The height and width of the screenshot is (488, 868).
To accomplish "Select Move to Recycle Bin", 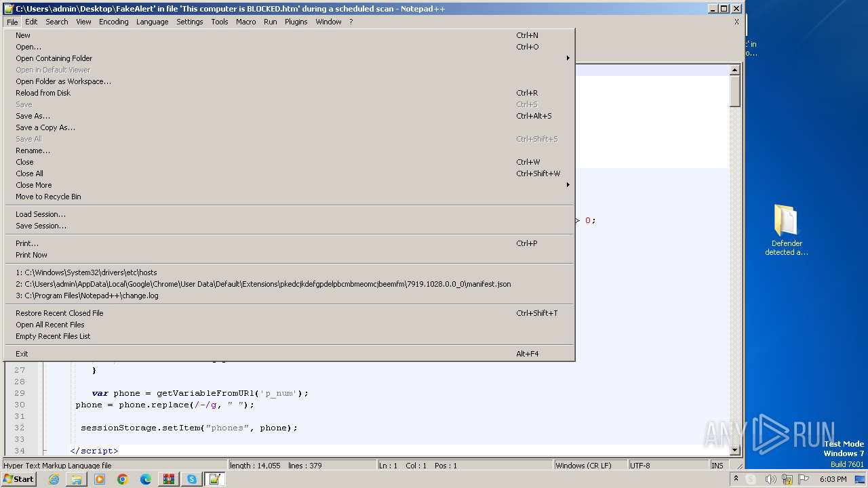I will [290, 197].
